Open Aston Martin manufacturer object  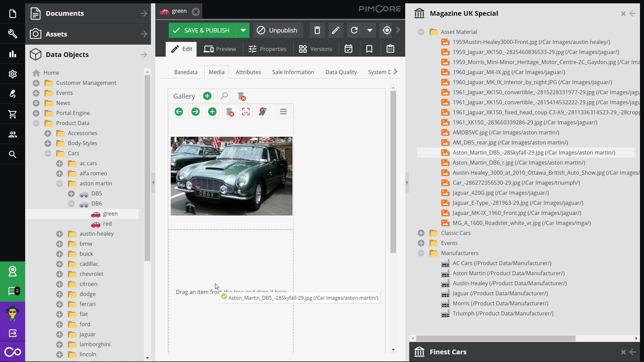[508, 273]
